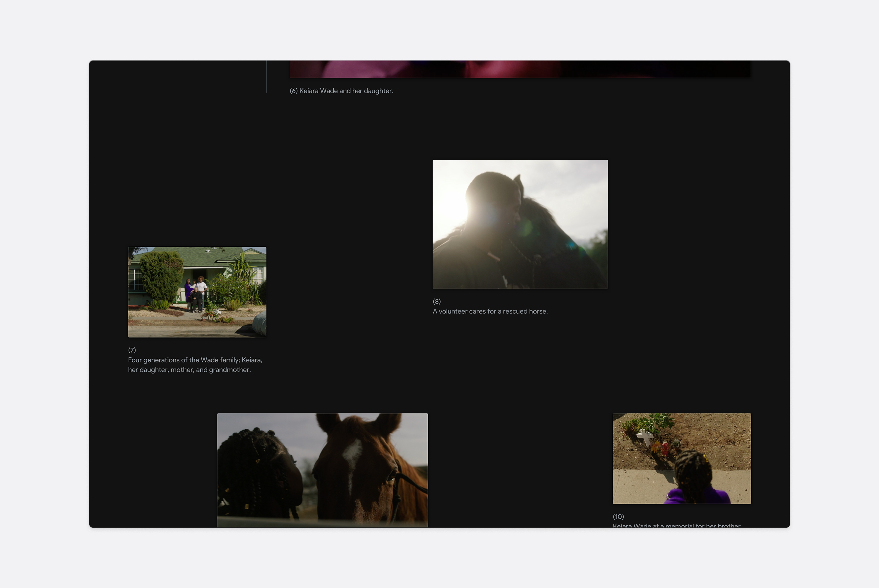Click the 'A volunteer cares for a rescued horse' caption
The image size is (879, 588).
(490, 311)
